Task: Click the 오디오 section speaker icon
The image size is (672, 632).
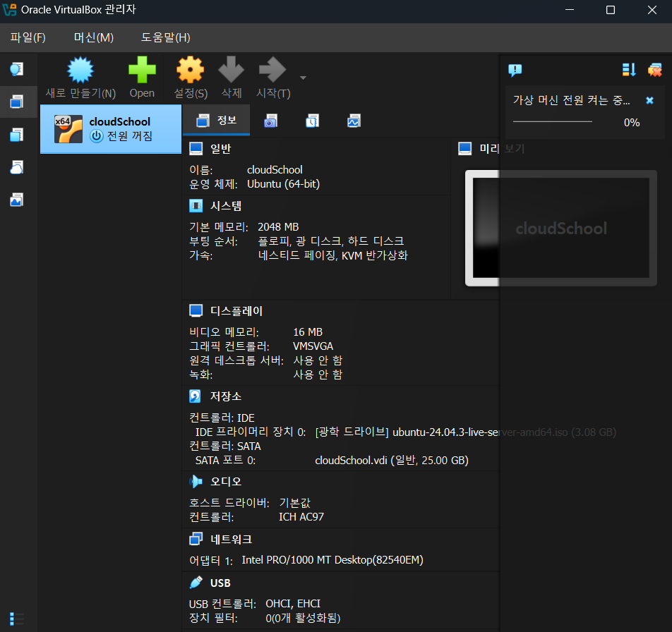Action: pyautogui.click(x=196, y=482)
